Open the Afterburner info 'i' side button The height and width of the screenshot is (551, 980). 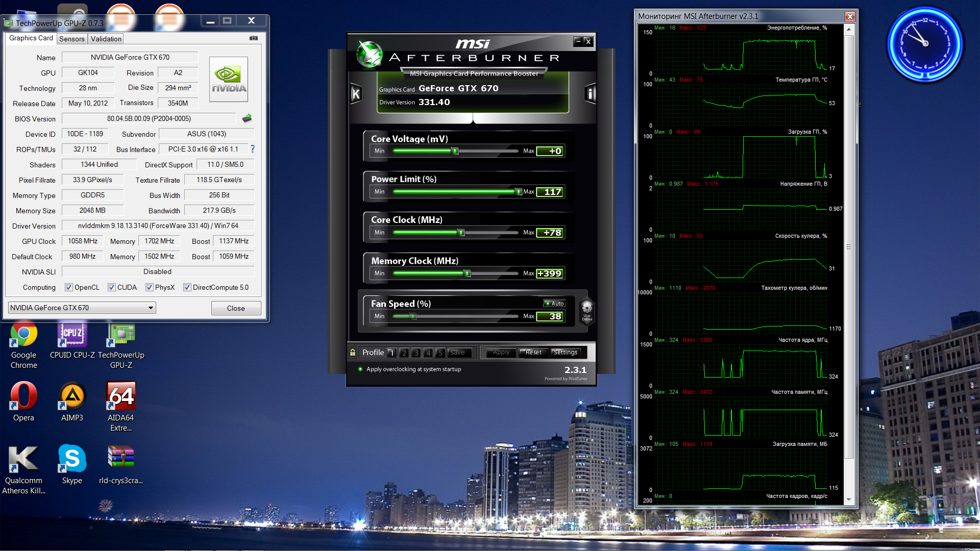tap(590, 94)
